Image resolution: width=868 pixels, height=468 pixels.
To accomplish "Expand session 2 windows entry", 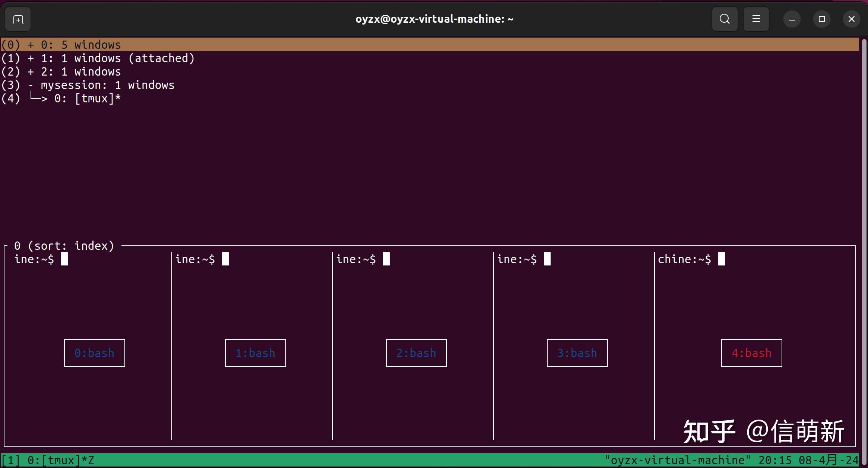I will [32, 71].
